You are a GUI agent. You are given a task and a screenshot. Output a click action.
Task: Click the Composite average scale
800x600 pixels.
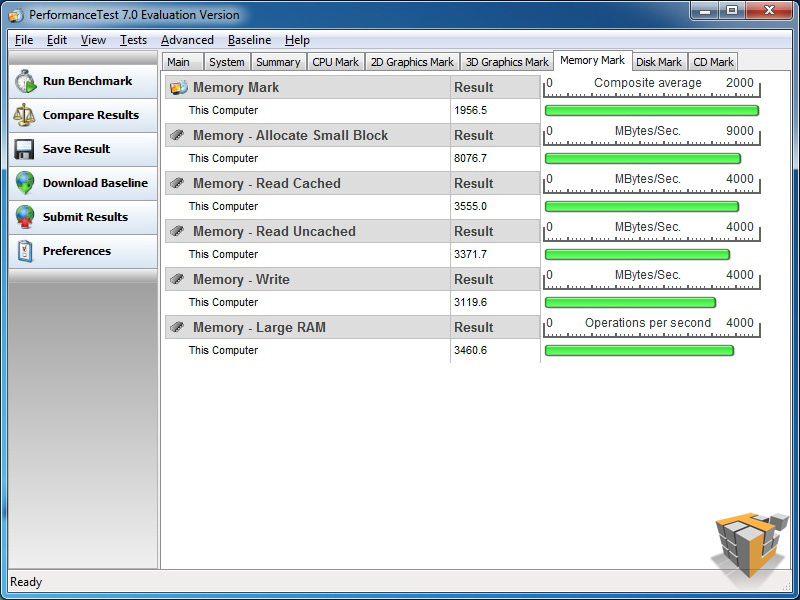click(x=652, y=87)
